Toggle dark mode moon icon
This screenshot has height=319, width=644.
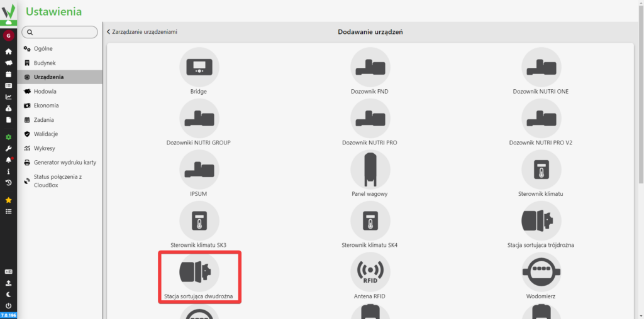[8, 295]
